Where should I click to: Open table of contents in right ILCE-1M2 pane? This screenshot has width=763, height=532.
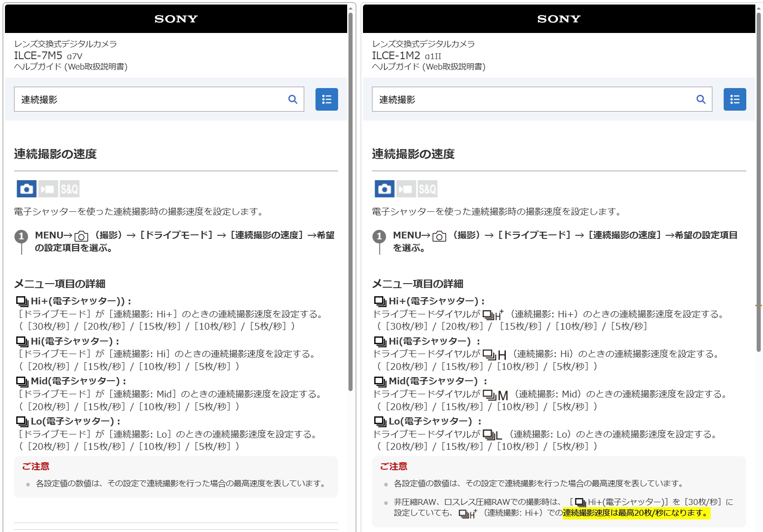735,99
